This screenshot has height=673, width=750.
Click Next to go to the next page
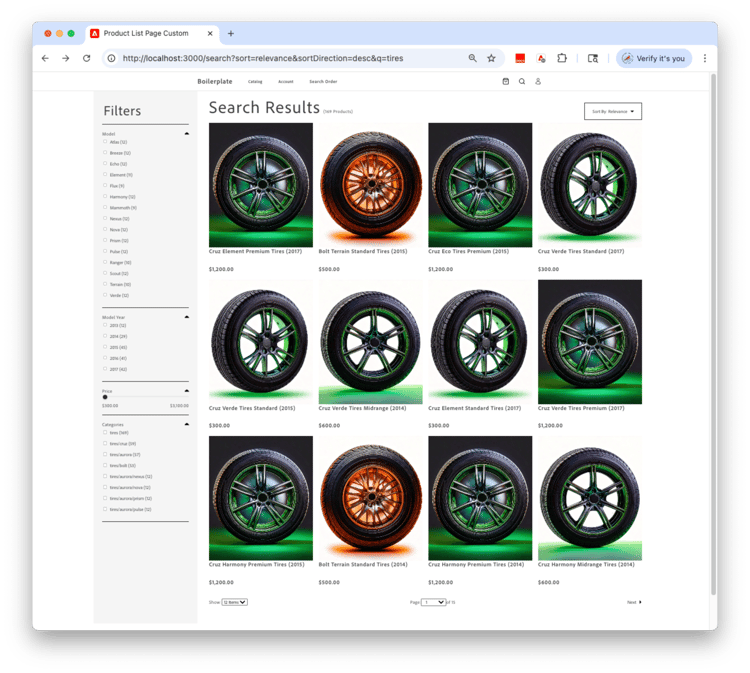point(634,602)
